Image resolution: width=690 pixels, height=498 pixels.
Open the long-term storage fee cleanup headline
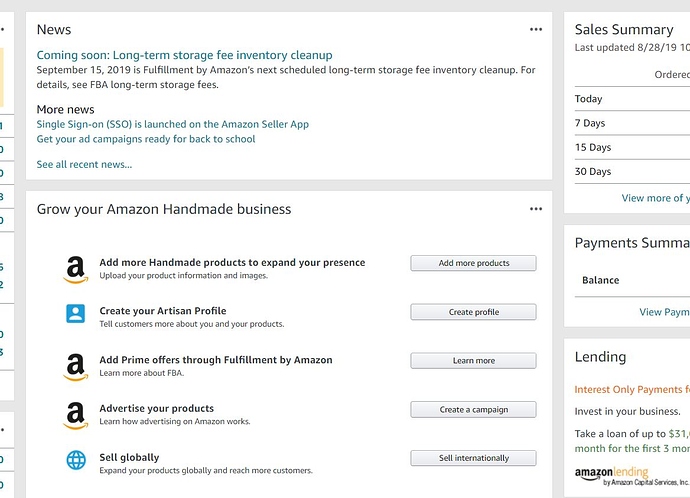pyautogui.click(x=184, y=55)
